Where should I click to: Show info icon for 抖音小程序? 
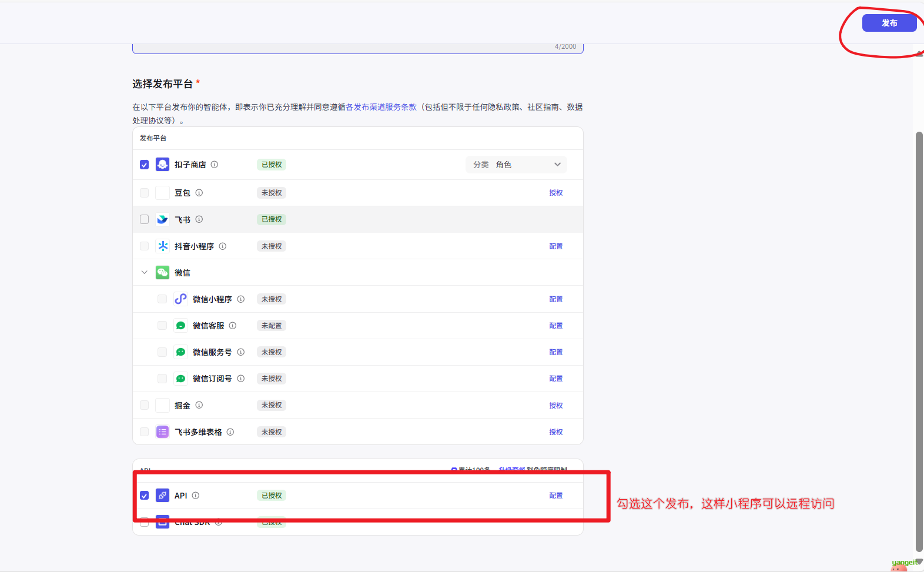tap(223, 246)
